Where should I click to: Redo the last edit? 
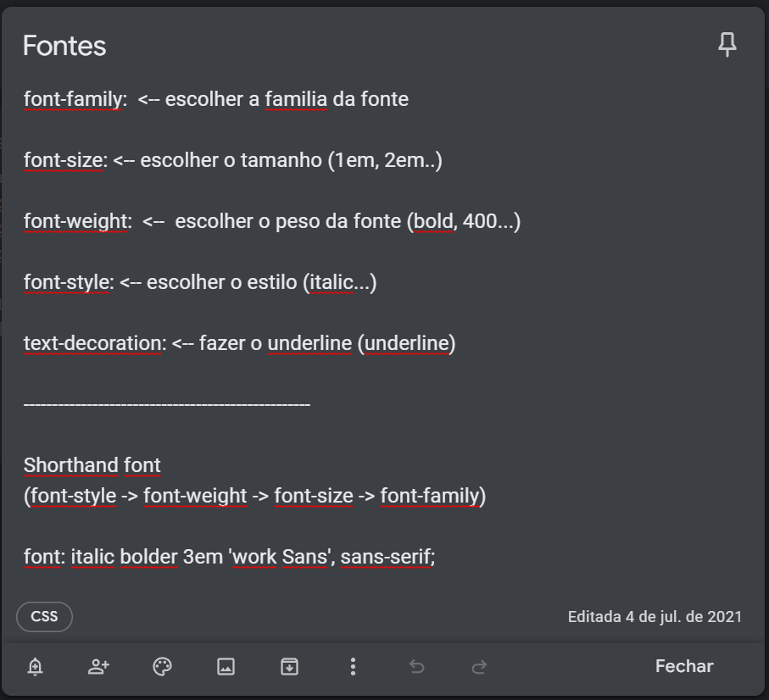[480, 667]
